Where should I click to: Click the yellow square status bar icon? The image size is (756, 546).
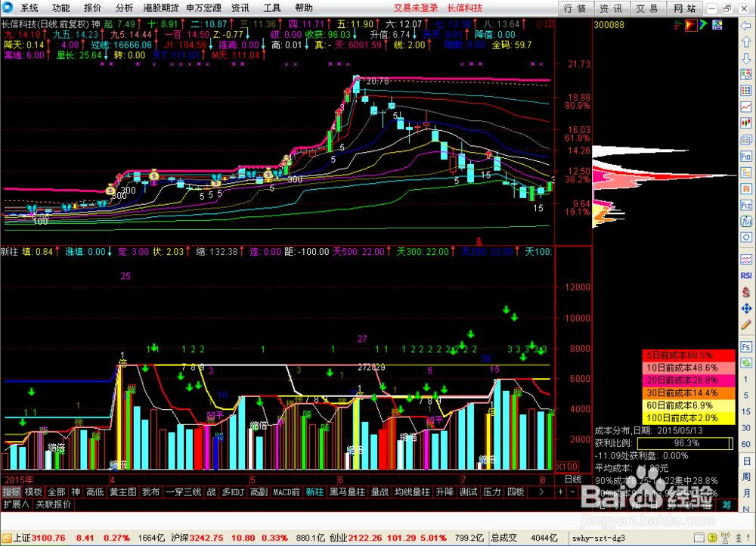pos(712,538)
